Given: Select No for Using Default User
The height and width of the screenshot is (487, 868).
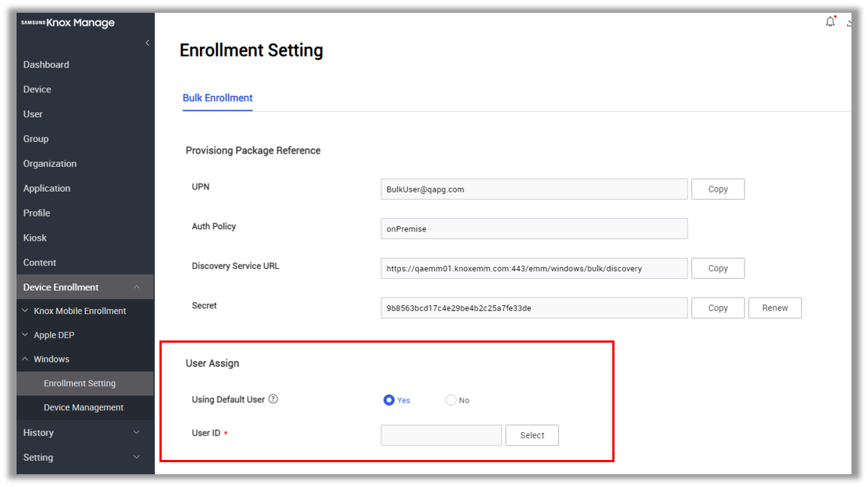Looking at the screenshot, I should pyautogui.click(x=451, y=400).
